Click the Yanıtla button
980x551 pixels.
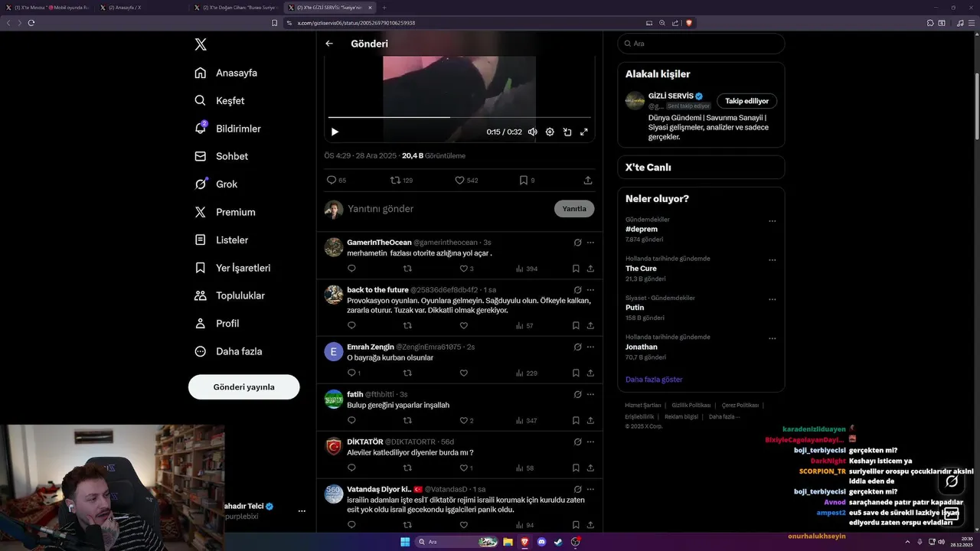[574, 209]
